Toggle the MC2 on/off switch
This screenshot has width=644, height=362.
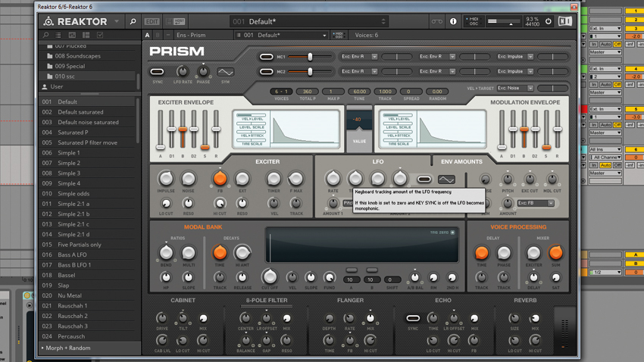click(x=266, y=72)
